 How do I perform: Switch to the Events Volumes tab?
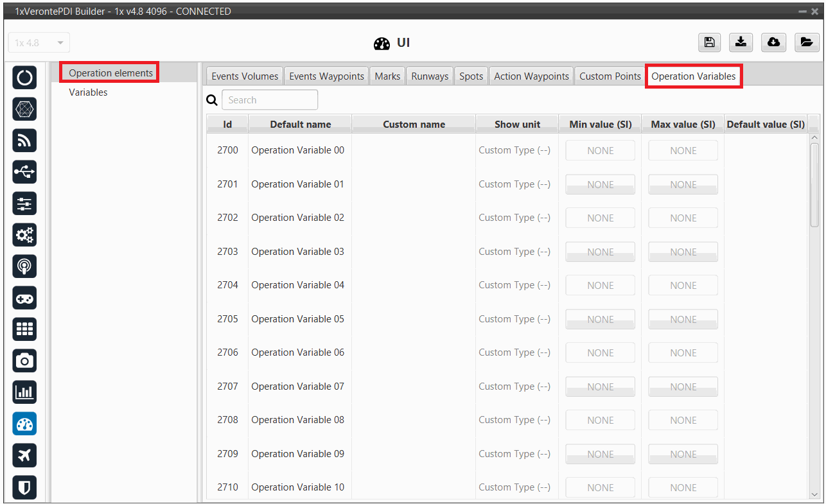[x=245, y=76]
